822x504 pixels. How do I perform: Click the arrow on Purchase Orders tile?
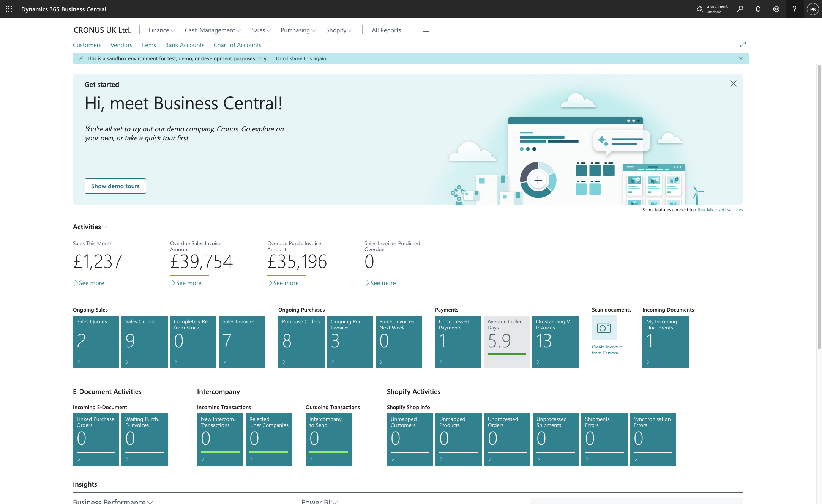(284, 362)
